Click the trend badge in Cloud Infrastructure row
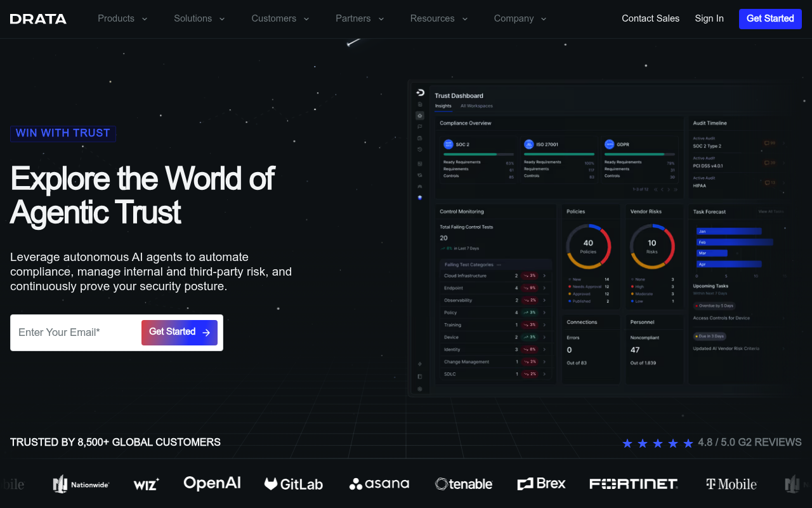Viewport: 812px width, 508px height. [529, 276]
